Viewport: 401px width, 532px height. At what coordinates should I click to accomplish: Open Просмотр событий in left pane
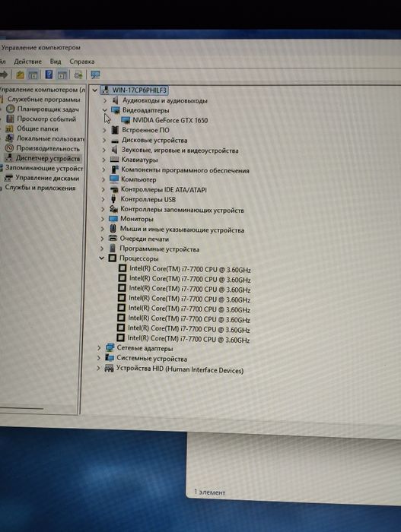46,119
